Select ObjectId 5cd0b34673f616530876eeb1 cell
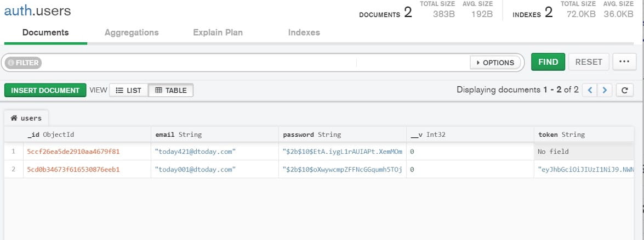 (87, 169)
